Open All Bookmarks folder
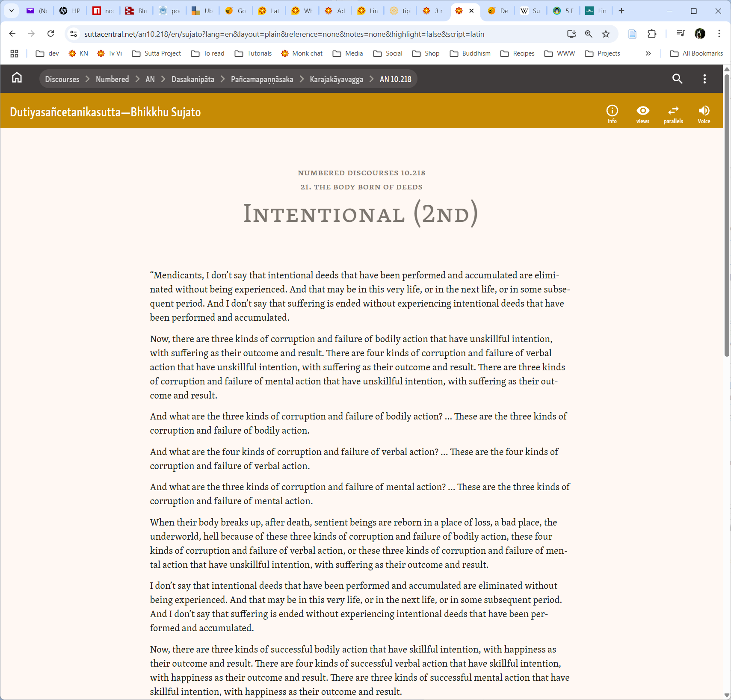The width and height of the screenshot is (731, 700). 696,53
